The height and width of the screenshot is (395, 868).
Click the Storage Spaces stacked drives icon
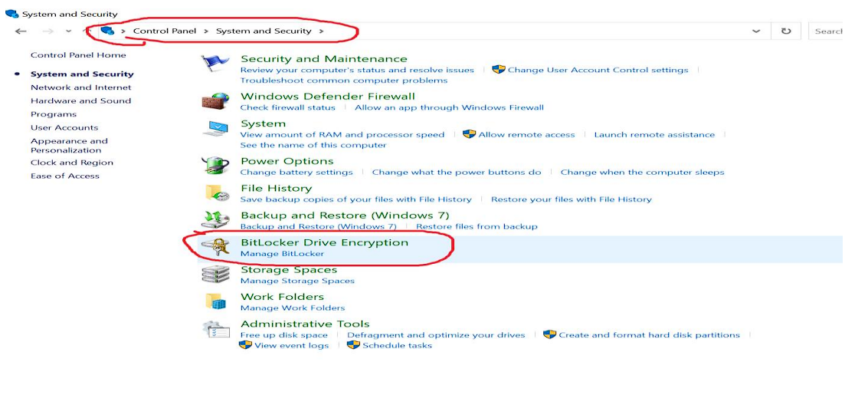tap(215, 274)
